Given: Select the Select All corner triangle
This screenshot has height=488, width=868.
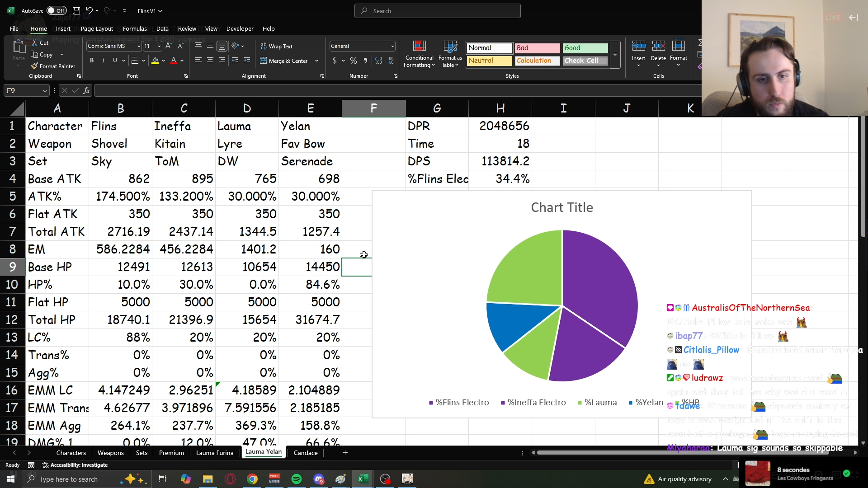Looking at the screenshot, I should tap(16, 108).
